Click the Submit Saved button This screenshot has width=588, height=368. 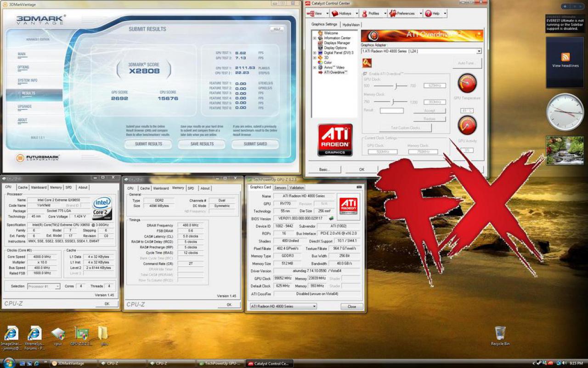tap(255, 144)
